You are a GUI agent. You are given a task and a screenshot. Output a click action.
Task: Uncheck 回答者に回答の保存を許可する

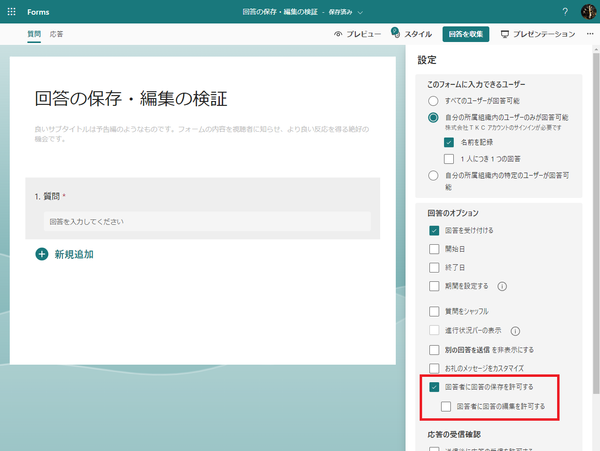pyautogui.click(x=434, y=387)
